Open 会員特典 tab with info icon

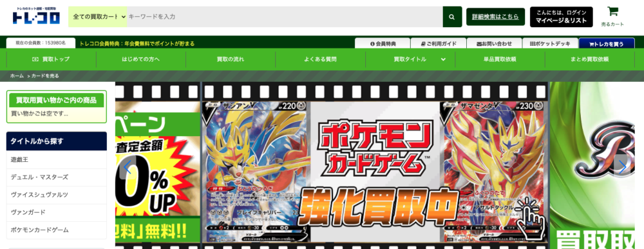383,44
